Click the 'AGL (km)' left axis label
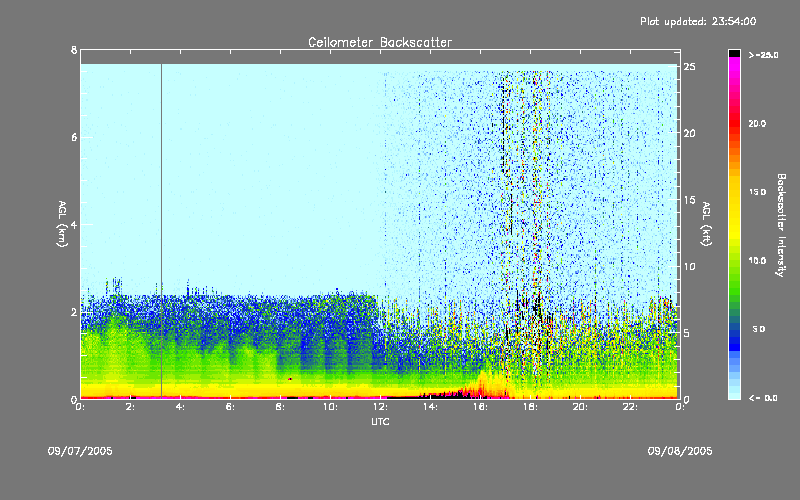The image size is (800, 500). pos(62,224)
